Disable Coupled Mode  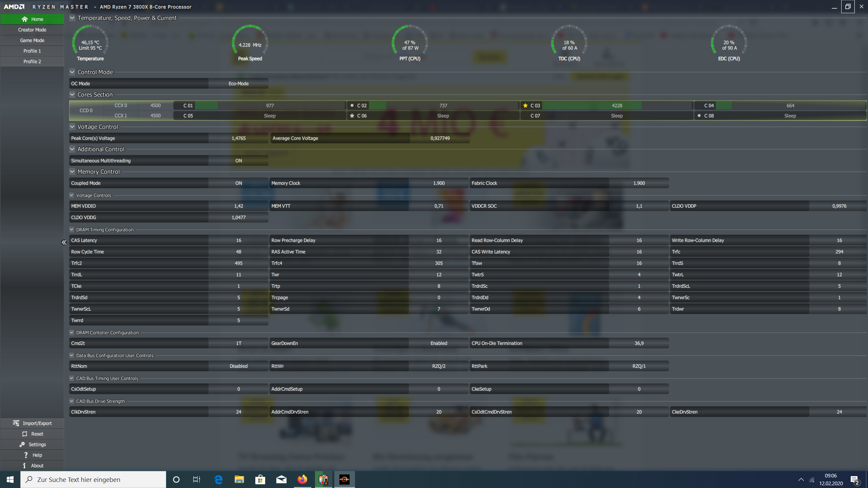coord(238,183)
